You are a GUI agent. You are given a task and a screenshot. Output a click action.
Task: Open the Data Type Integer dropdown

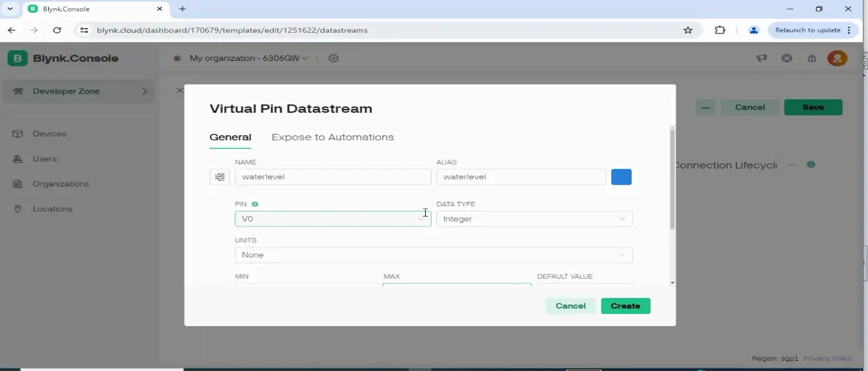[x=534, y=219]
